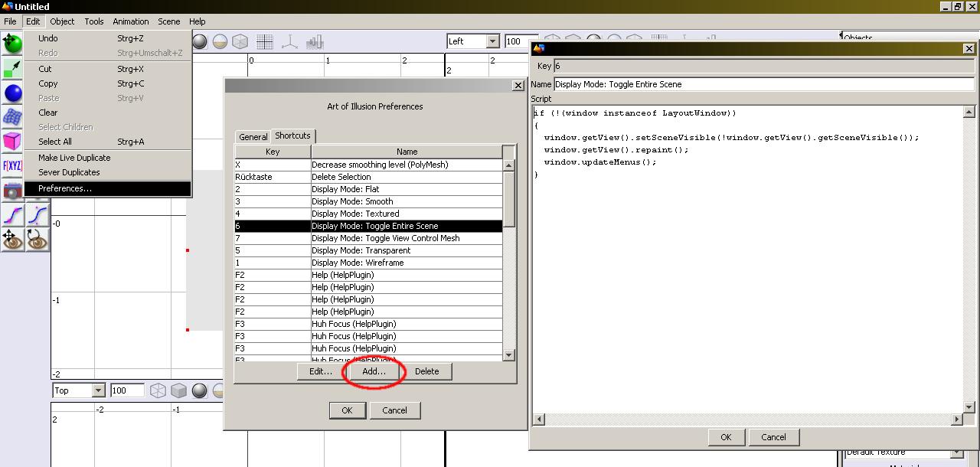Click the Name field 'Display Mode: Toggle Entire Scene'
This screenshot has width=980, height=467.
point(764,84)
